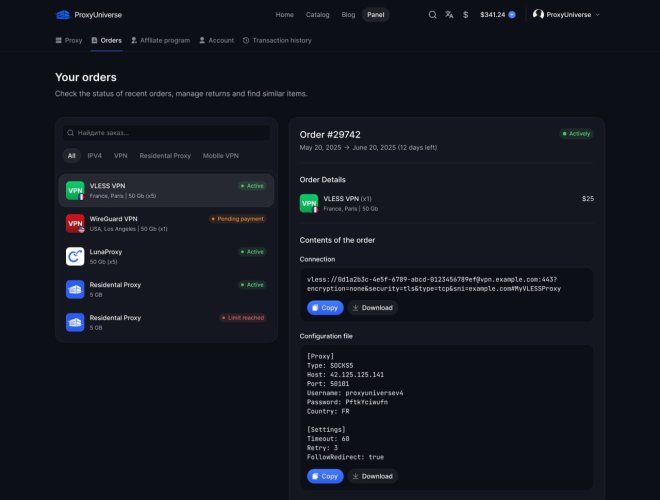Switch to the Transaction history tab

[x=277, y=41]
